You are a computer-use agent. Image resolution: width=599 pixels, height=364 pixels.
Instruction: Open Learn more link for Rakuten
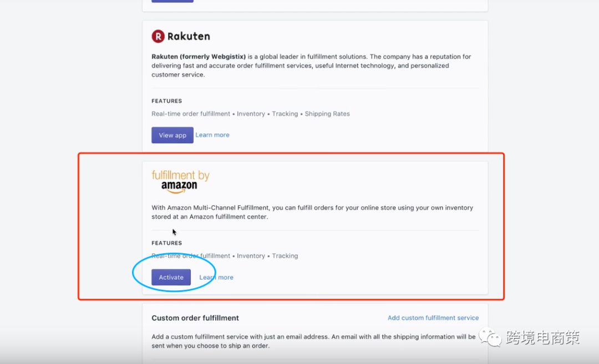212,135
